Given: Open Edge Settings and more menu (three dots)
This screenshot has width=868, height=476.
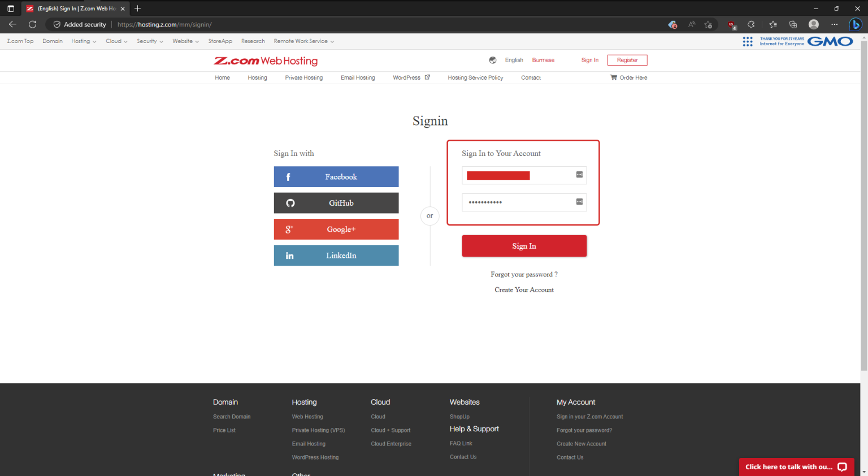Looking at the screenshot, I should click(835, 24).
